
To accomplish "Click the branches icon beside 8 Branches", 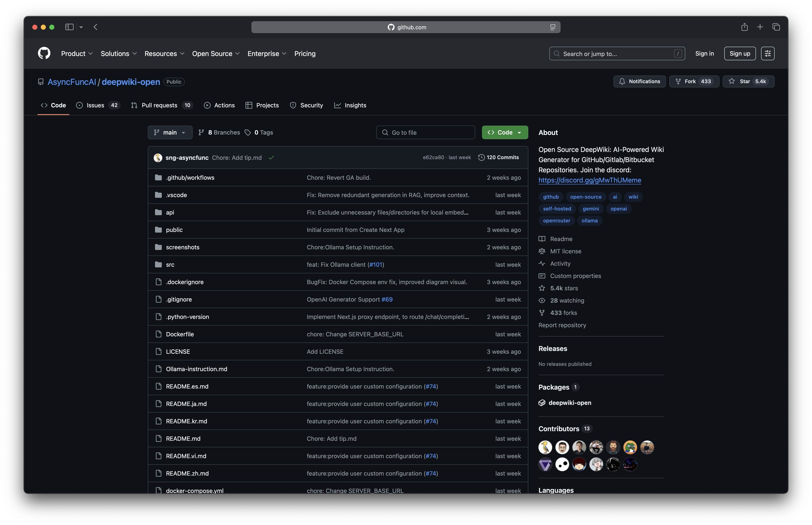I will [x=201, y=132].
